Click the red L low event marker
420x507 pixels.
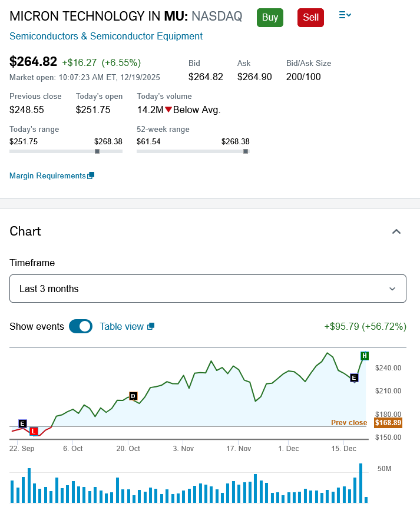pyautogui.click(x=34, y=432)
